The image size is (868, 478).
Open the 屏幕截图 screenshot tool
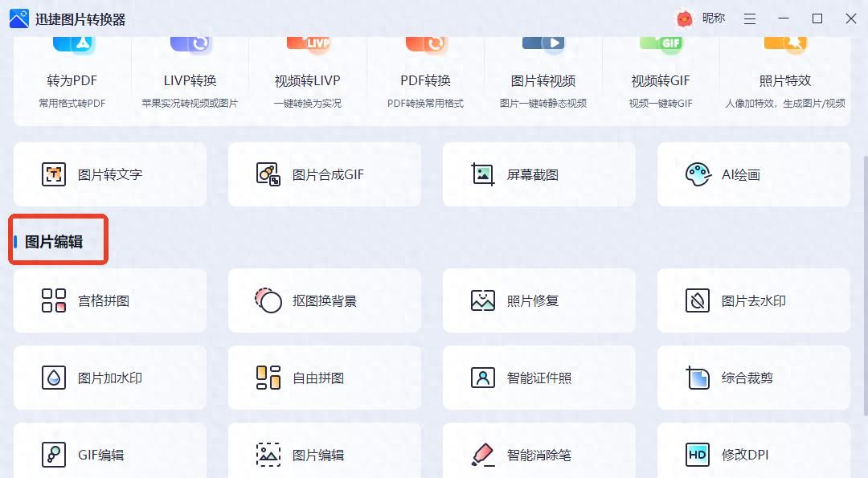(x=538, y=174)
